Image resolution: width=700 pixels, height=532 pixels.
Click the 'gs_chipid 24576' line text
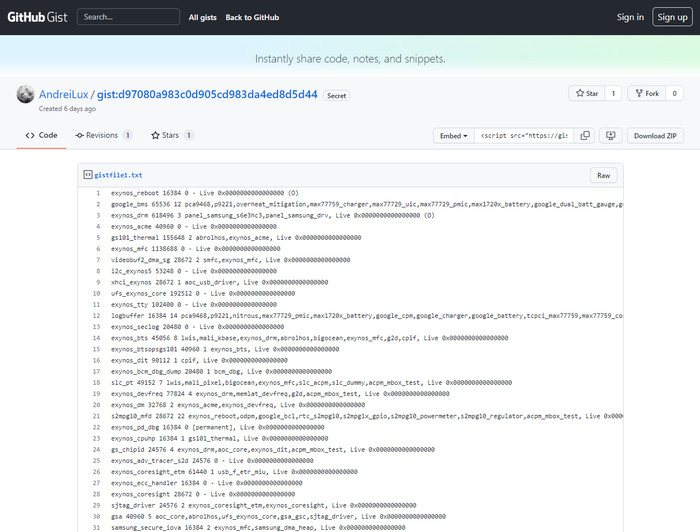point(273,450)
